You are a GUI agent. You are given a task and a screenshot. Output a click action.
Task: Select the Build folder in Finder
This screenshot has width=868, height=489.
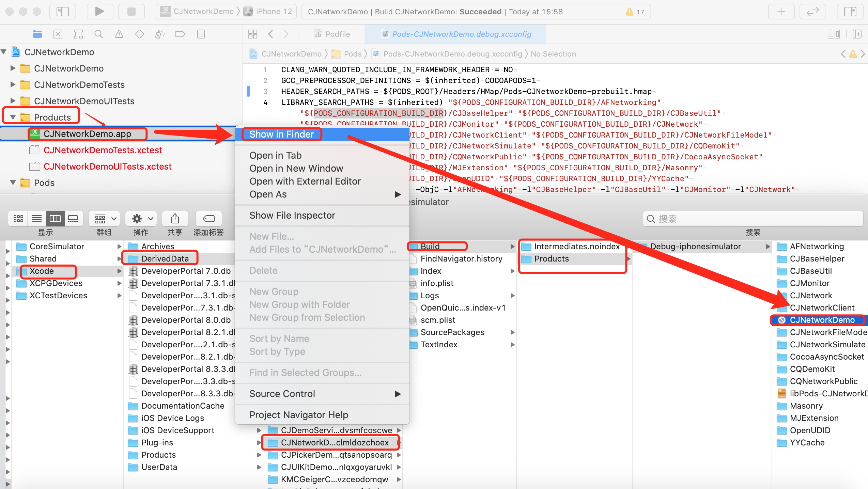click(x=462, y=247)
